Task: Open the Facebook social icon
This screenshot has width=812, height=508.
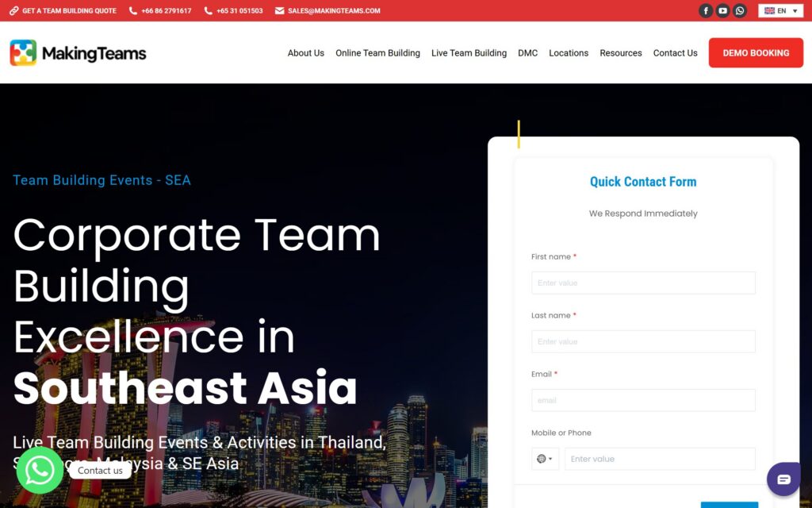Action: pyautogui.click(x=705, y=10)
